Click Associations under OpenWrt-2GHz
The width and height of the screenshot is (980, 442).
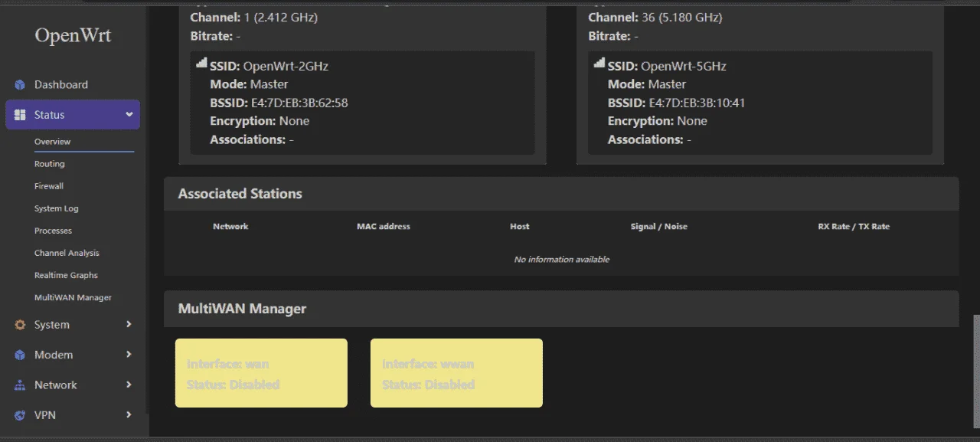click(252, 139)
